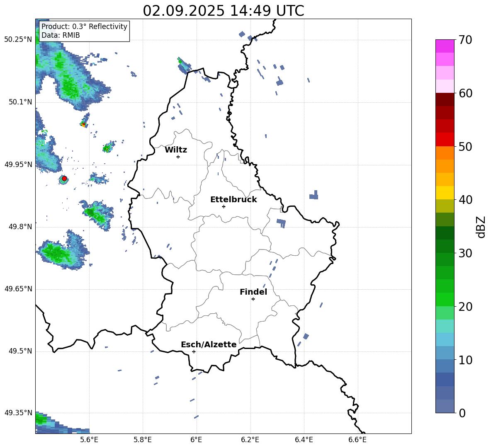Click the 10 tick on the colorbar
This screenshot has width=491, height=448.
tap(465, 360)
